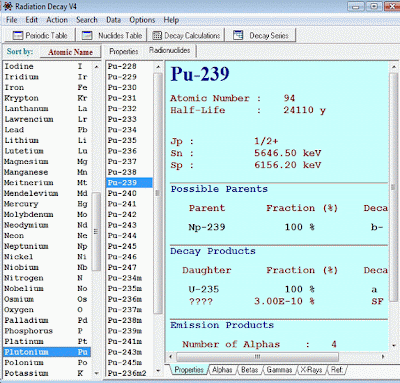400x383 pixels.
Task: Click the details panel vertical scroll-up arrow
Action: 394,67
